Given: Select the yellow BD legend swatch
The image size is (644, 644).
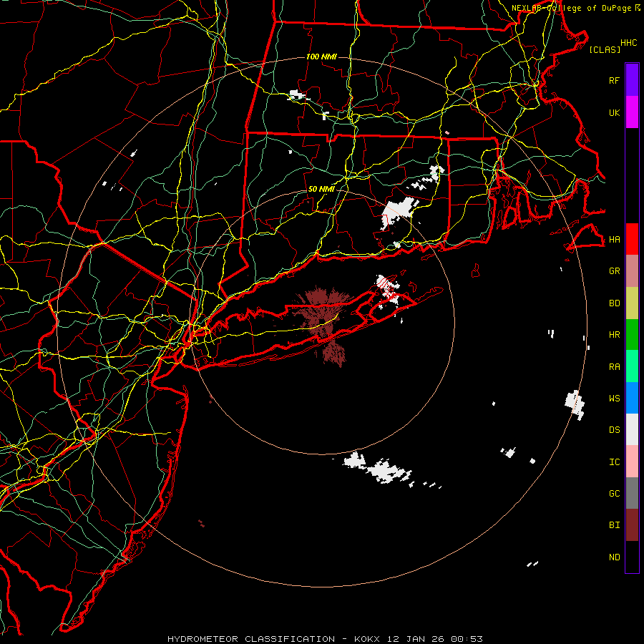Looking at the screenshot, I should point(632,303).
